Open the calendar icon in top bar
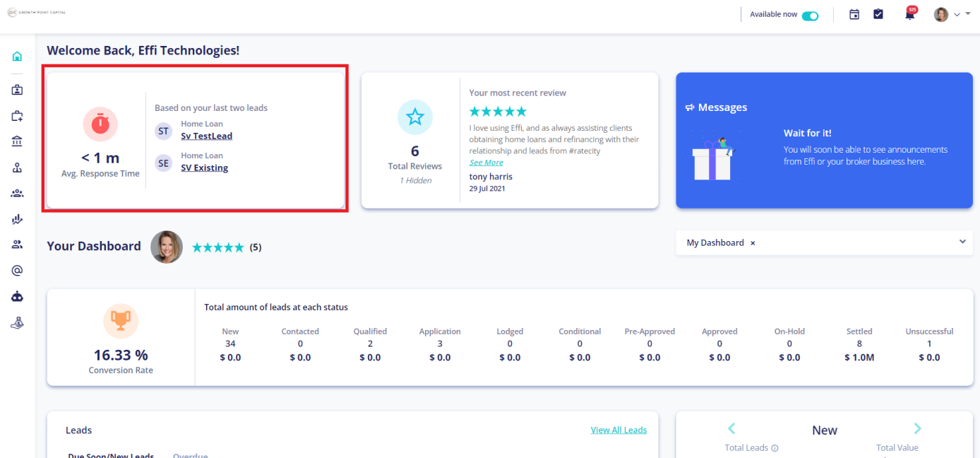 tap(854, 14)
